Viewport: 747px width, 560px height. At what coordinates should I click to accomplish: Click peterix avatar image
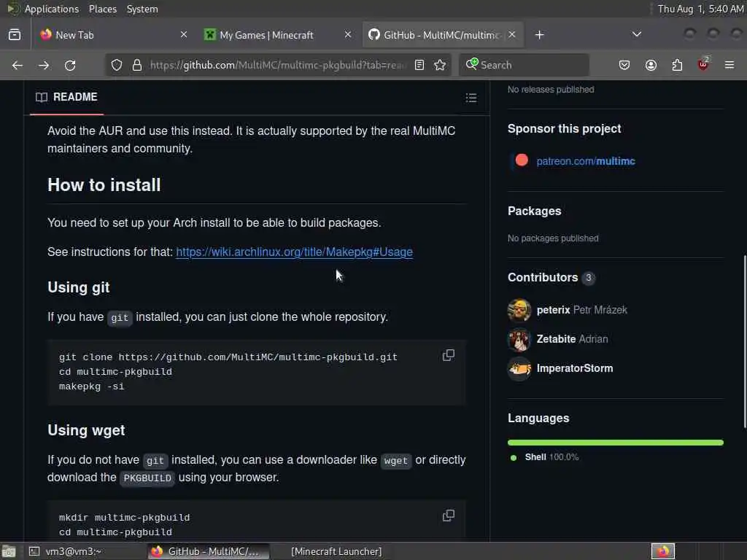519,310
